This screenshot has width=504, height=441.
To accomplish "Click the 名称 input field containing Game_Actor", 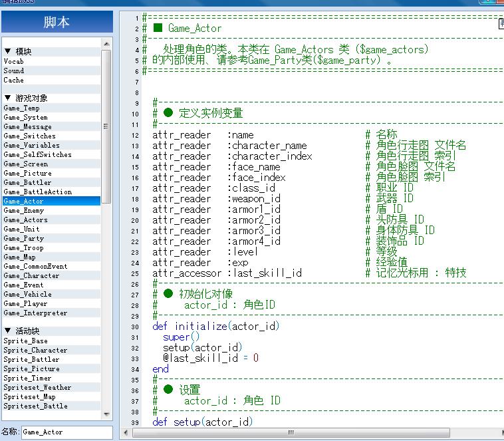I will tap(67, 432).
